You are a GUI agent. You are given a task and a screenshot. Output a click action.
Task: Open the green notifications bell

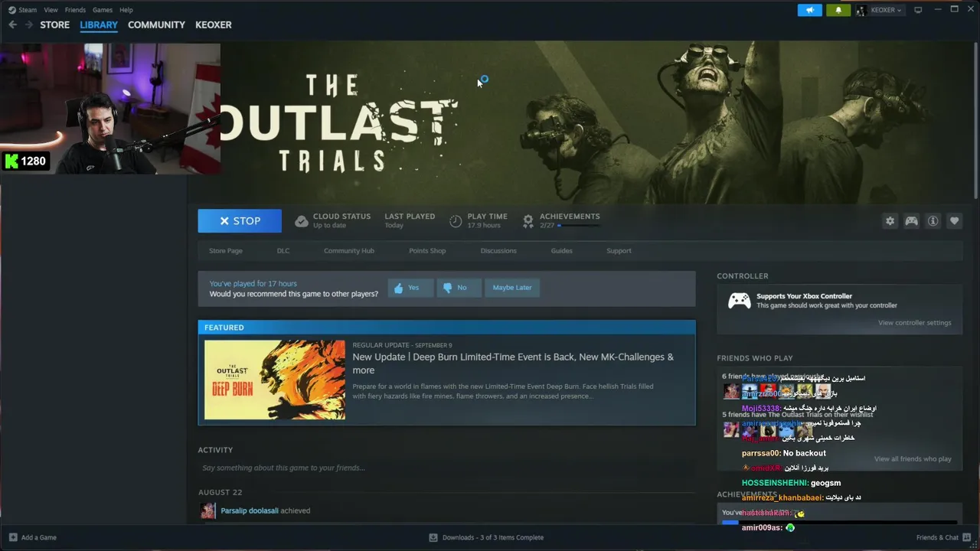coord(838,10)
